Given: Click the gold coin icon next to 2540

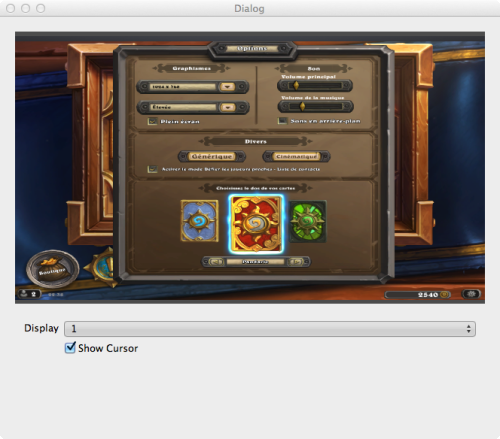Looking at the screenshot, I should pyautogui.click(x=444, y=295).
